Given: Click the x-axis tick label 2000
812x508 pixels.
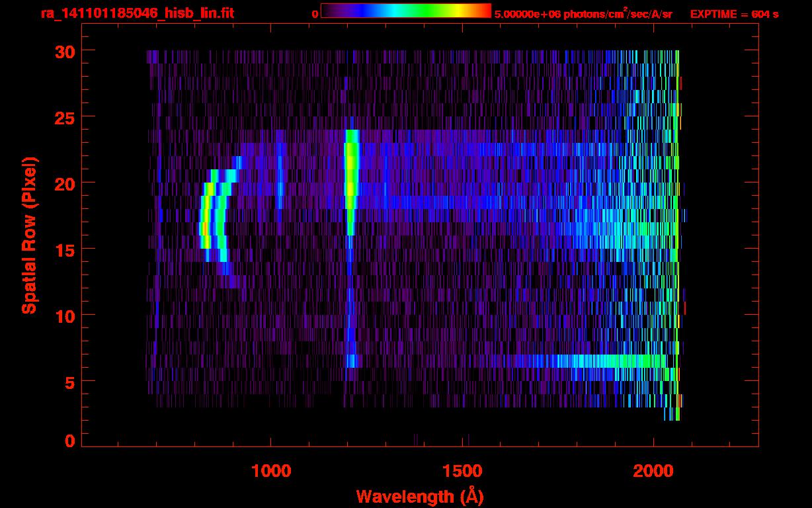Looking at the screenshot, I should pos(653,470).
